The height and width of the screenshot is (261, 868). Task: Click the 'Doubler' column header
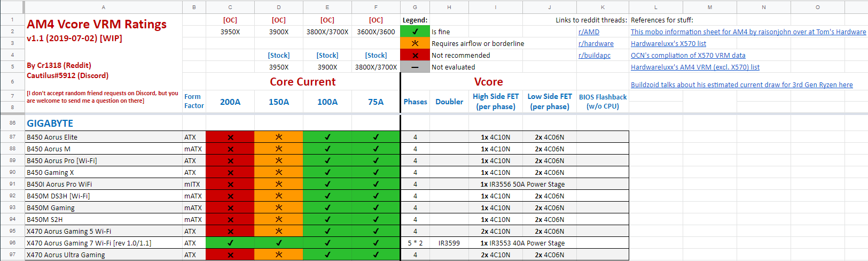click(449, 102)
